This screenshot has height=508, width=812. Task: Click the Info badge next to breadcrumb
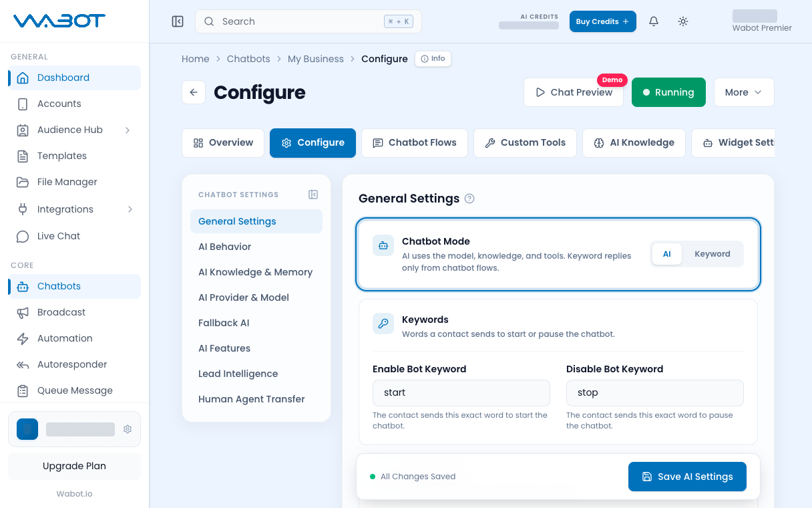tap(433, 59)
